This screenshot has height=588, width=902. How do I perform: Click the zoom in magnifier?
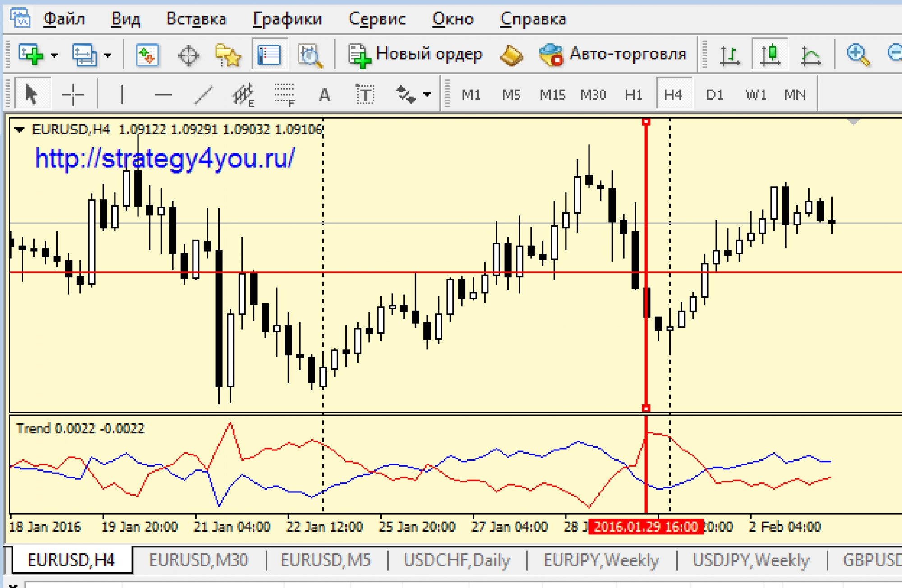point(857,55)
